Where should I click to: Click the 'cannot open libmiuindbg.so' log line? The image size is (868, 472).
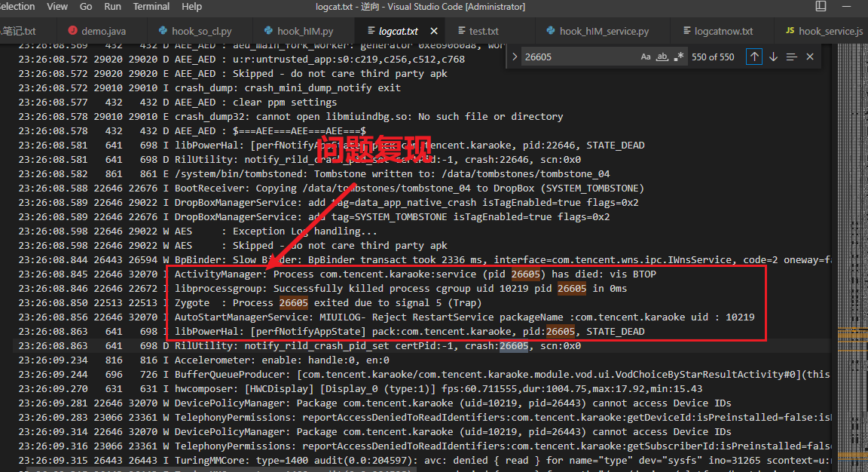pos(291,117)
